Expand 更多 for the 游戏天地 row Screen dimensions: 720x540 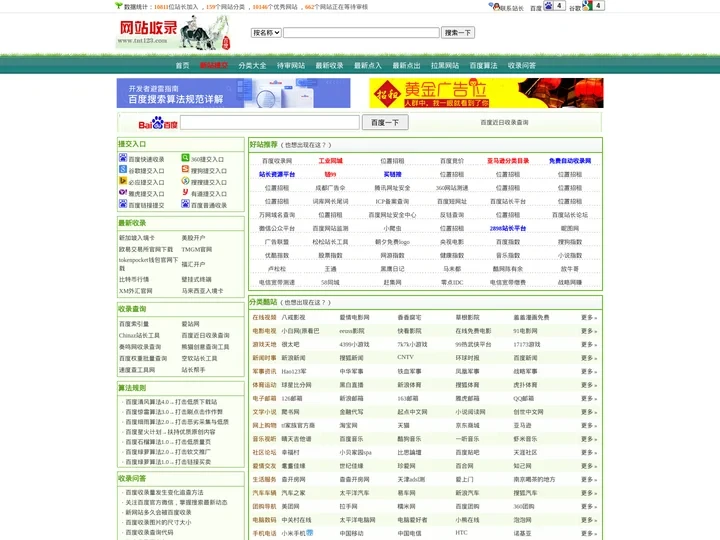pos(589,344)
